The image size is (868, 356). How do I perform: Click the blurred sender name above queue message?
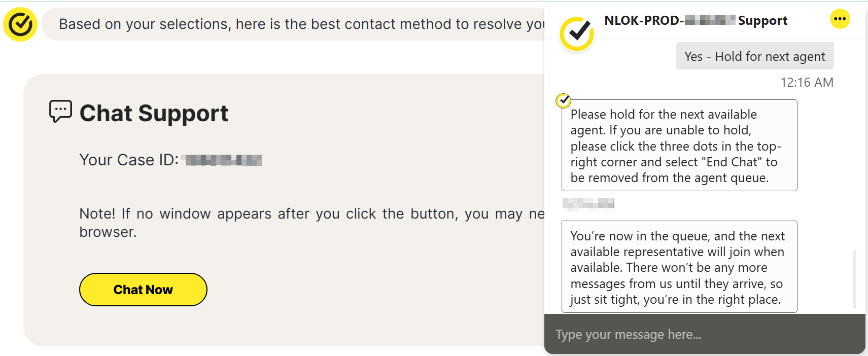tap(588, 204)
